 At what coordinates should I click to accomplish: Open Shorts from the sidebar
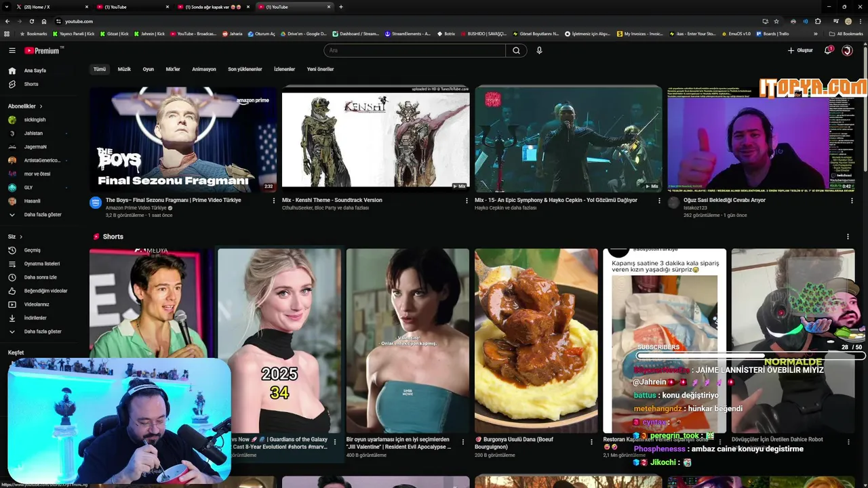31,84
